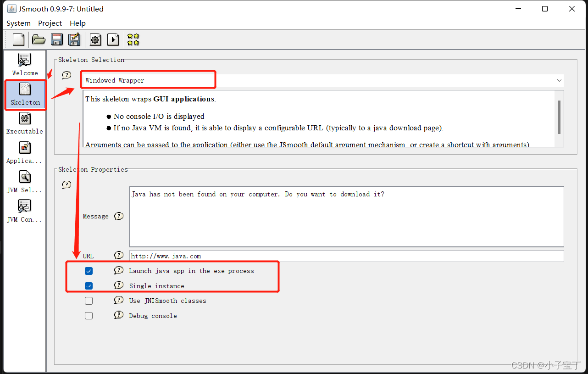Click the 'Use JNISmooth classes' label

pyautogui.click(x=167, y=301)
